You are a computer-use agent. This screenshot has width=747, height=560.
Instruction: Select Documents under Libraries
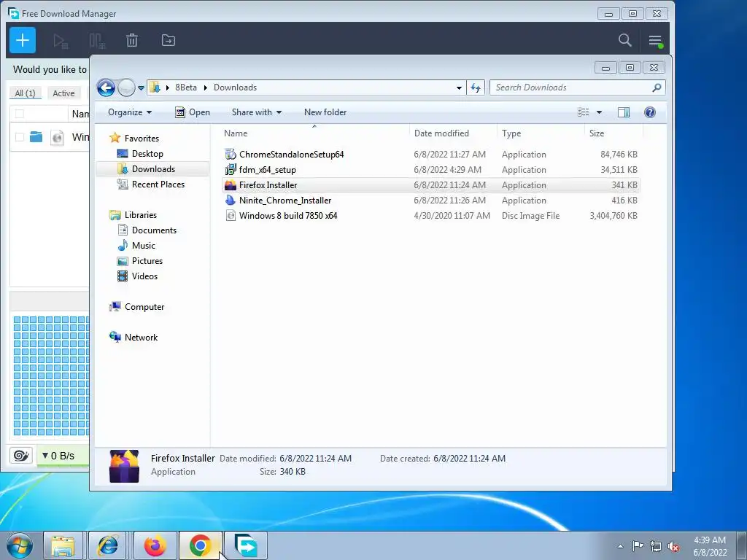[x=154, y=230]
